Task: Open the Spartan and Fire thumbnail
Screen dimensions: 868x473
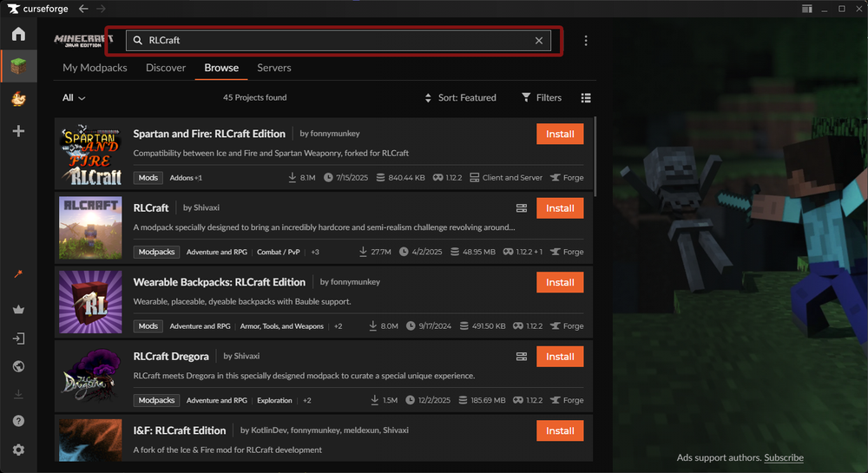Action: tap(90, 154)
